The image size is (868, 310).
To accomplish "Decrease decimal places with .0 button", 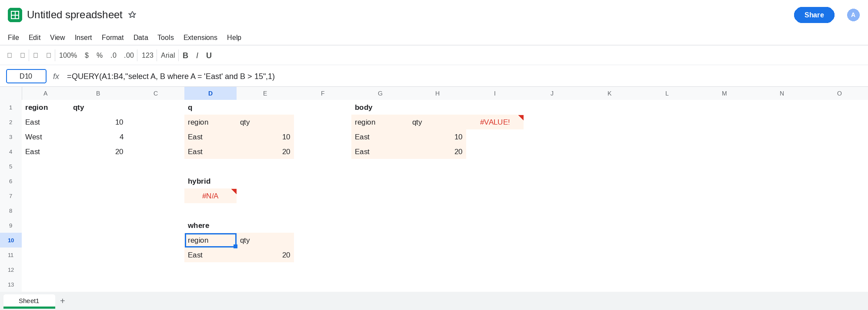I will [114, 56].
